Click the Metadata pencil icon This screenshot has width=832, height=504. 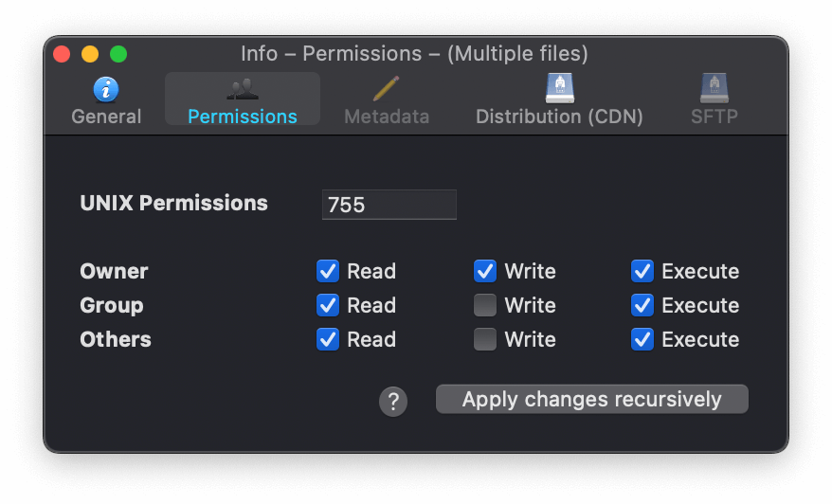click(386, 89)
